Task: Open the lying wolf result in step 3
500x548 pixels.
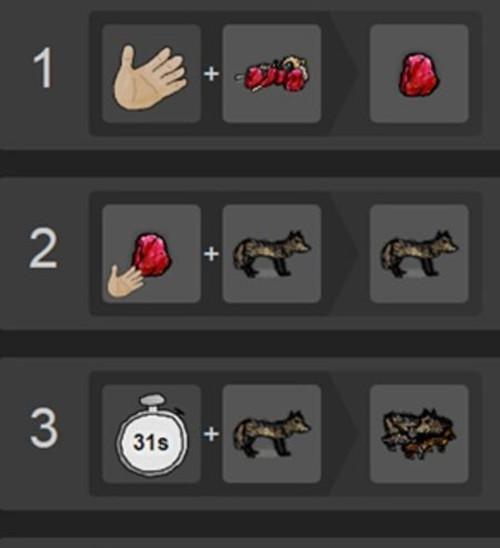Action: (419, 434)
